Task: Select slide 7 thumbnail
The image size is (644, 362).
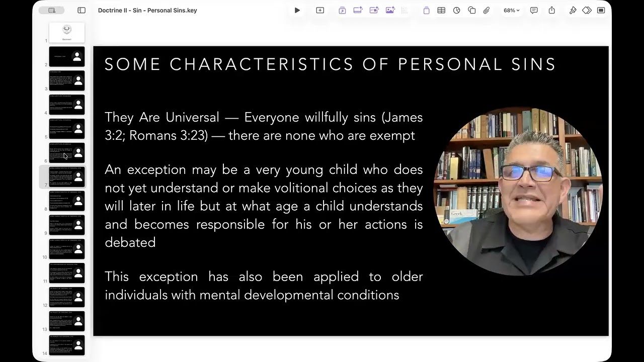Action: tap(67, 177)
